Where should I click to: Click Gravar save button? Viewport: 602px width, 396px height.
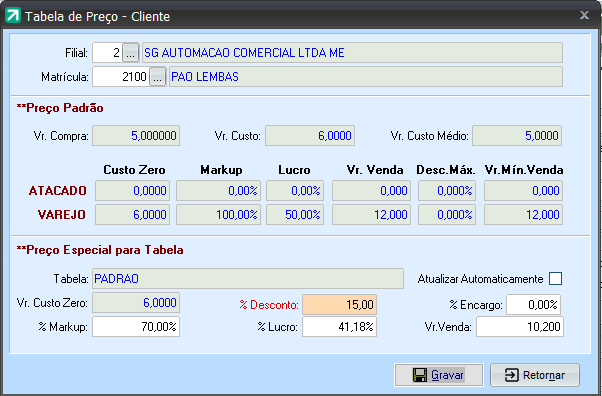[x=439, y=375]
